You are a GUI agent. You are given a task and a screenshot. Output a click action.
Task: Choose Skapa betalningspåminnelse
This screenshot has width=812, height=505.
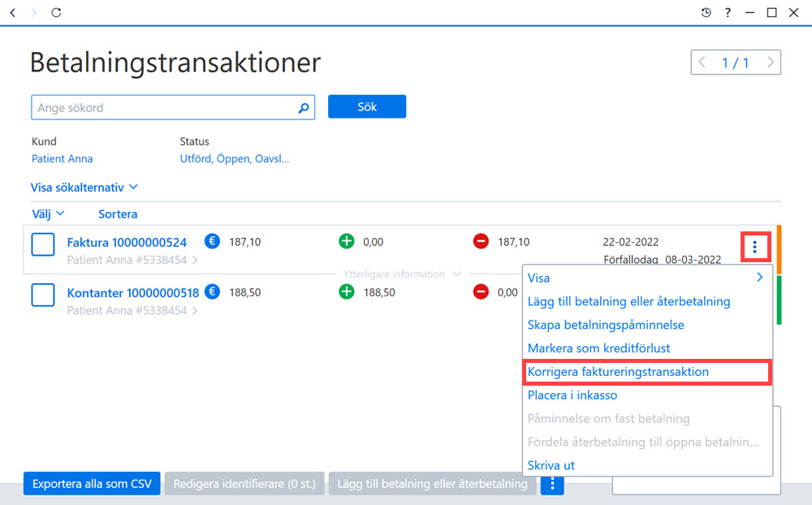[647, 325]
